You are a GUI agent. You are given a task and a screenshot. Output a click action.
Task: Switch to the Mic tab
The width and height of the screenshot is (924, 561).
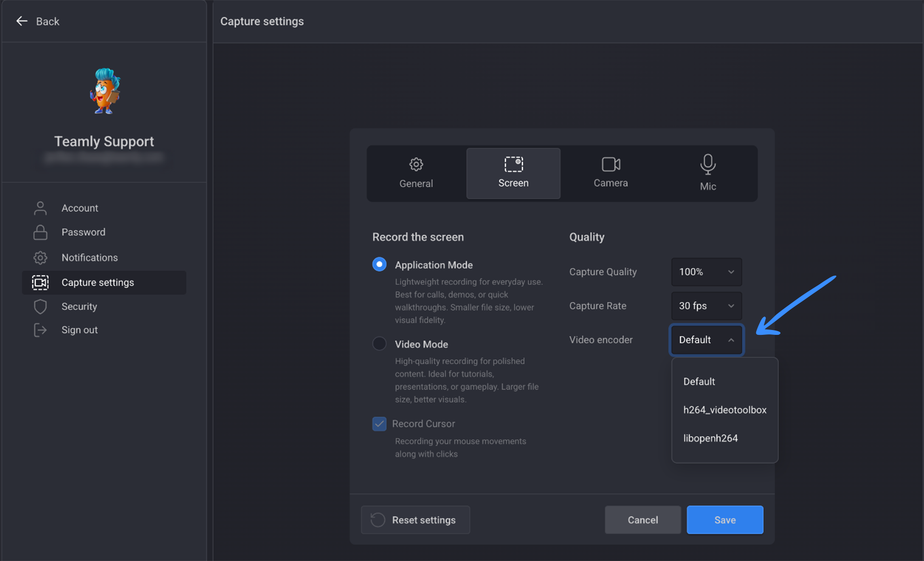(x=708, y=173)
